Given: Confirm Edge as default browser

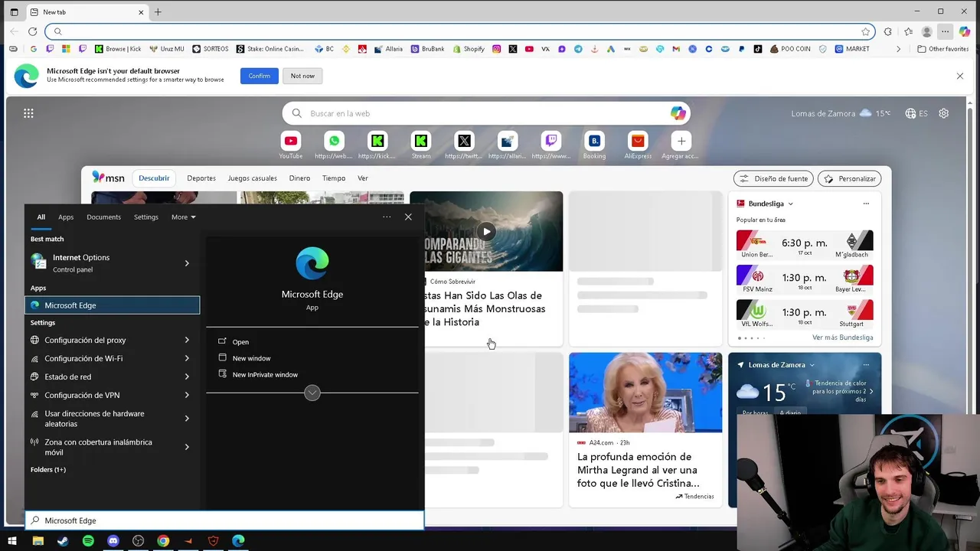Looking at the screenshot, I should [x=259, y=76].
